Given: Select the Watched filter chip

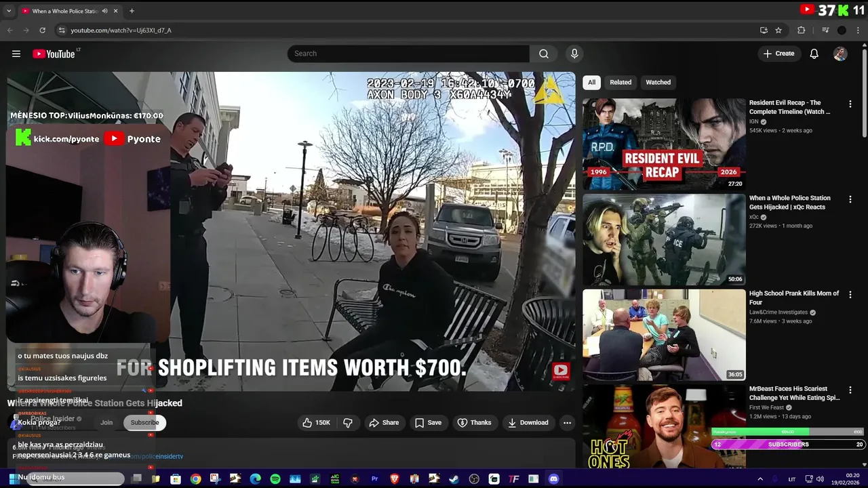Looking at the screenshot, I should coord(658,82).
